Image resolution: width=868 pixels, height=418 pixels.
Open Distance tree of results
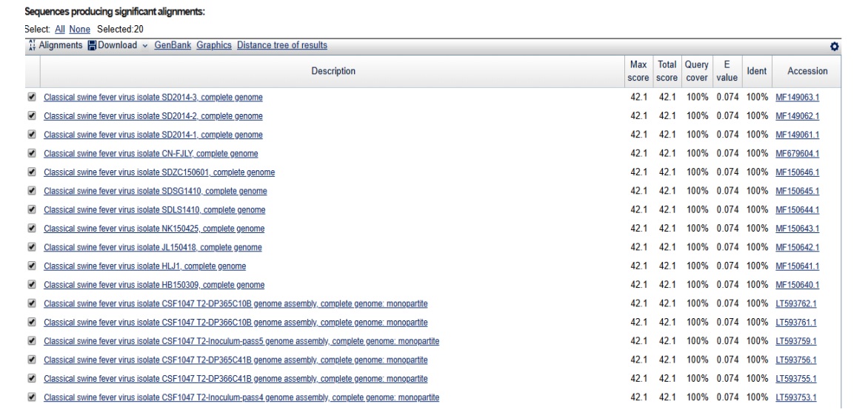(282, 45)
